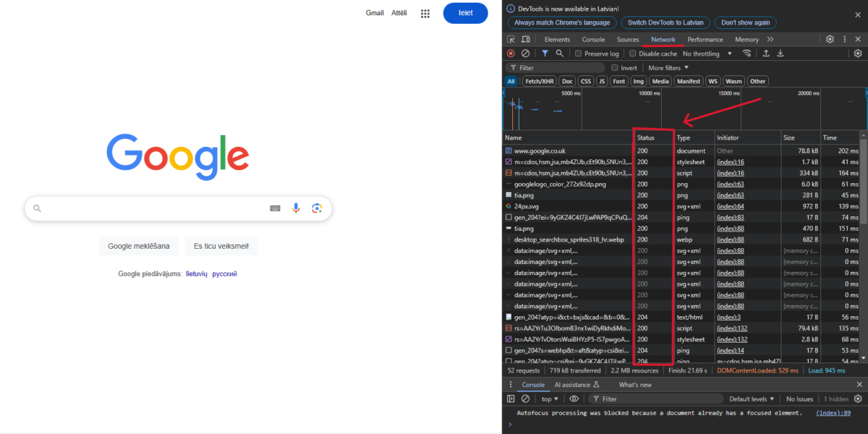Screen dimensions: 868x434
Task: Switch to the Performance tab
Action: point(705,40)
